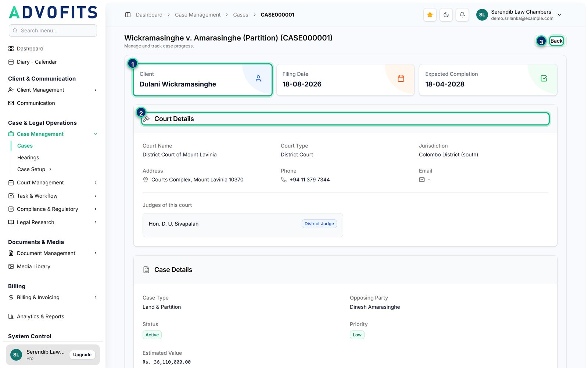This screenshot has height=368, width=588.
Task: Click the Expected Completion check icon
Action: pyautogui.click(x=544, y=78)
